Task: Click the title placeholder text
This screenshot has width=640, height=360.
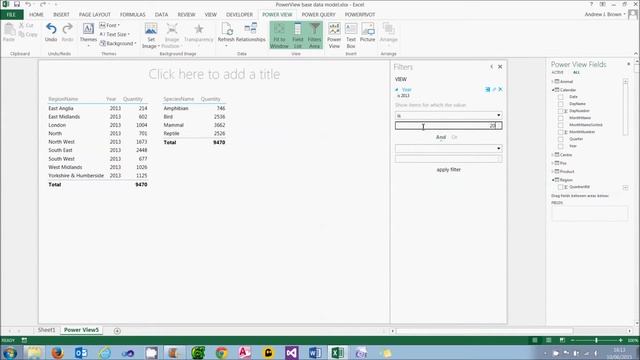Action: [x=214, y=74]
